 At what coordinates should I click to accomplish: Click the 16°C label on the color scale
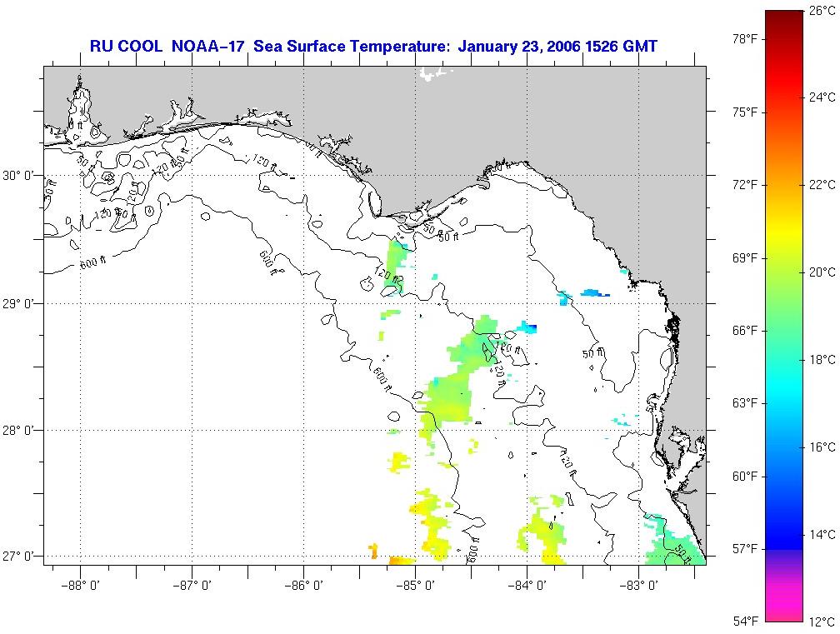click(x=821, y=447)
